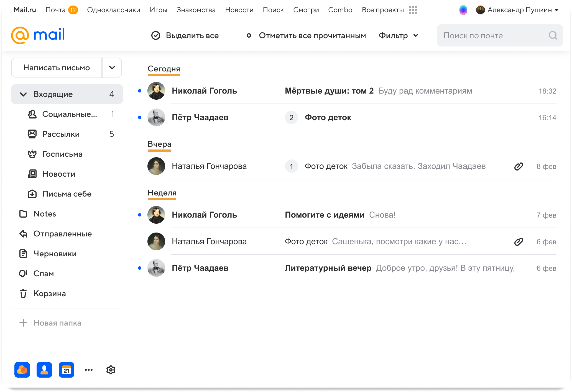Select the Сегодня date group header
572x392 pixels.
[x=164, y=69]
